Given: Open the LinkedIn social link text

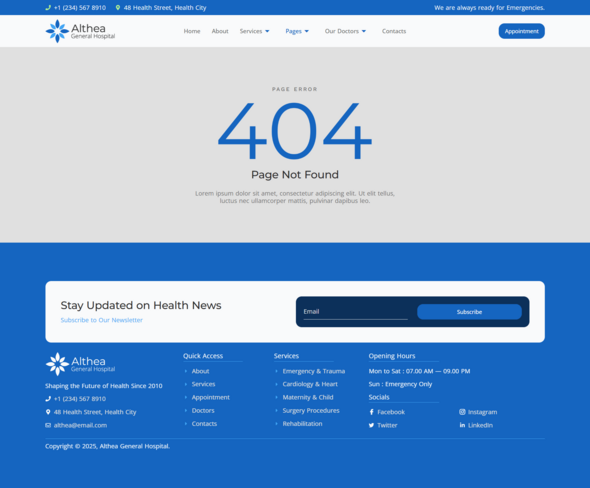Looking at the screenshot, I should [481, 425].
